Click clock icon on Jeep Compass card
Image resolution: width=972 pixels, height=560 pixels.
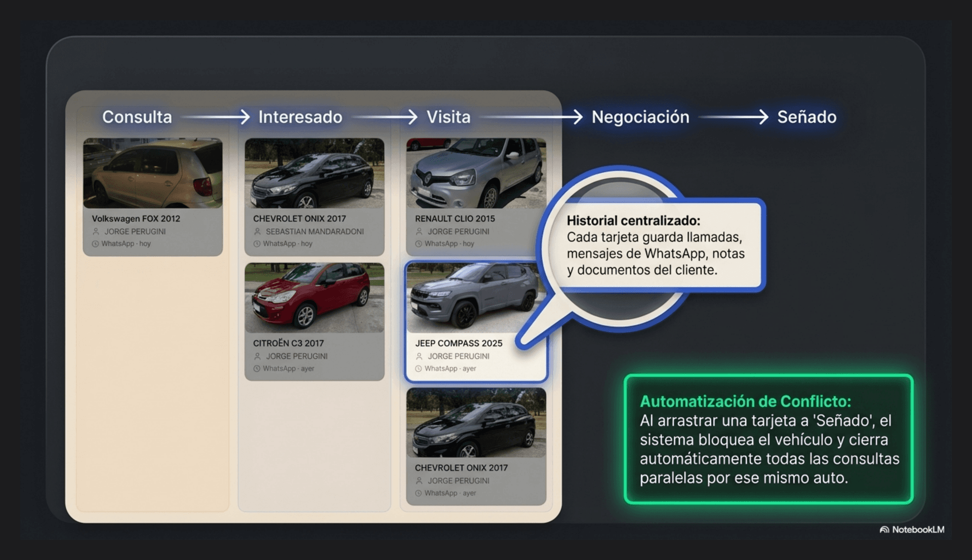[x=419, y=369]
